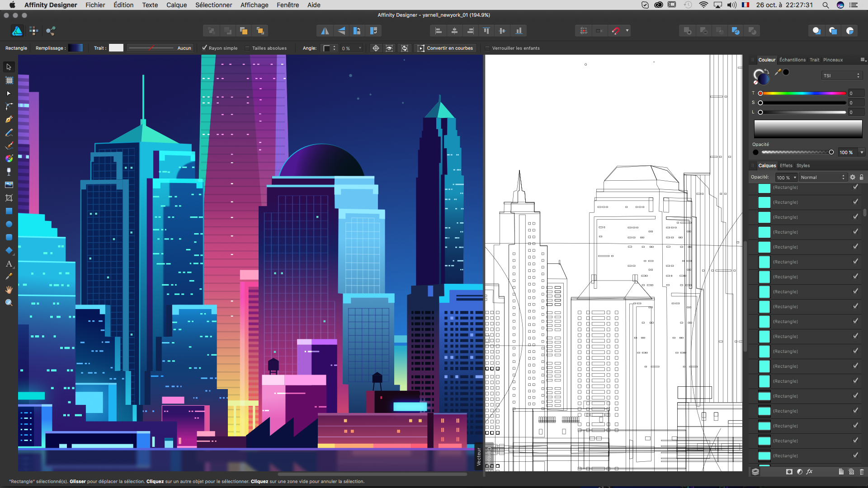This screenshot has width=868, height=488.
Task: Expand opacity 100 % dropdown arrow
Action: click(862, 152)
